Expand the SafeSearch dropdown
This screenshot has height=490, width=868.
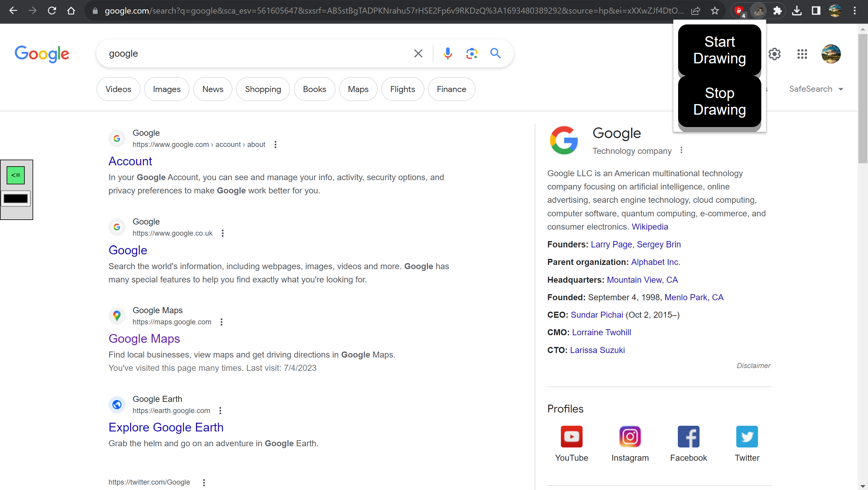point(816,89)
